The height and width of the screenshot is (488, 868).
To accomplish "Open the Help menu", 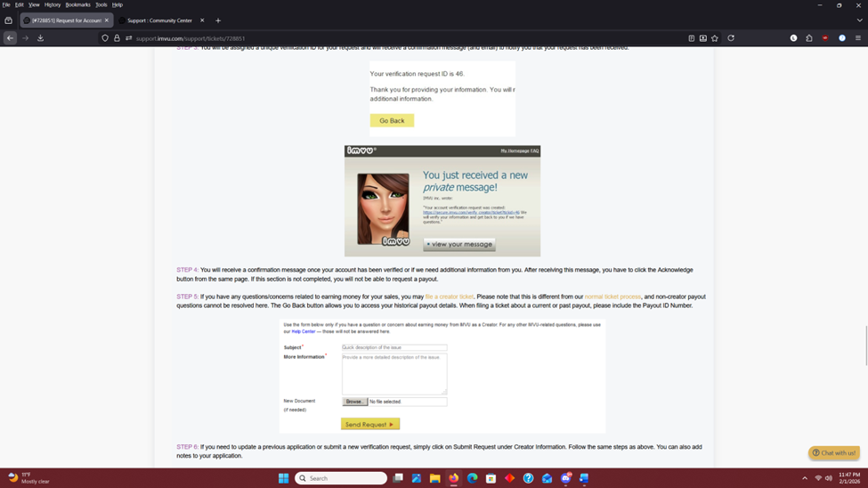I will [x=118, y=4].
